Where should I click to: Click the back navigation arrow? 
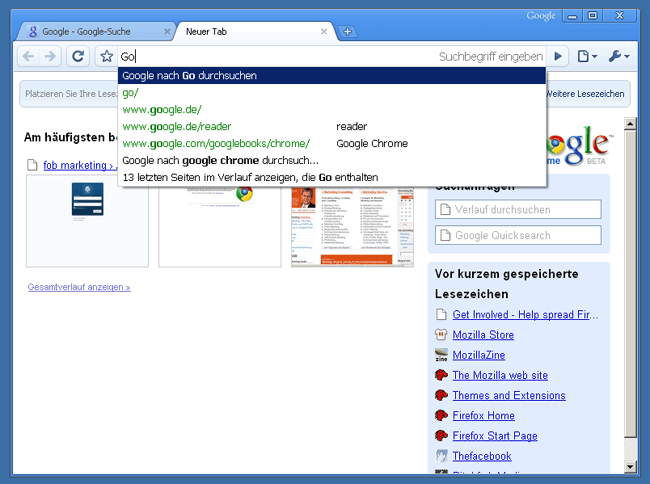click(29, 56)
